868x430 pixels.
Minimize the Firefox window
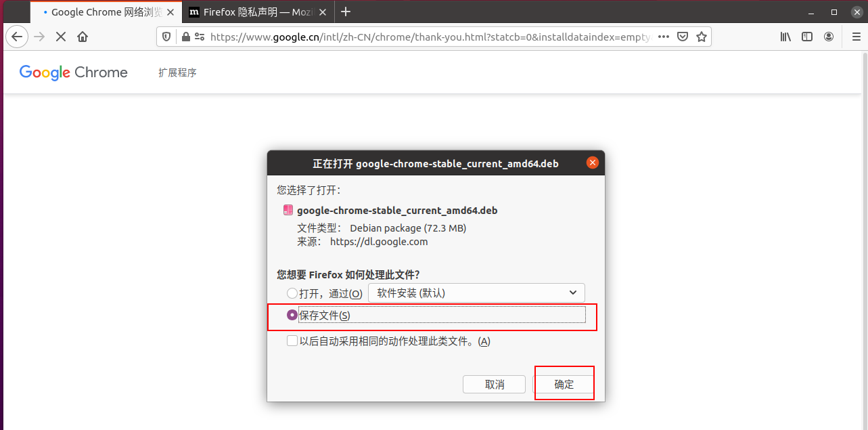coord(812,12)
